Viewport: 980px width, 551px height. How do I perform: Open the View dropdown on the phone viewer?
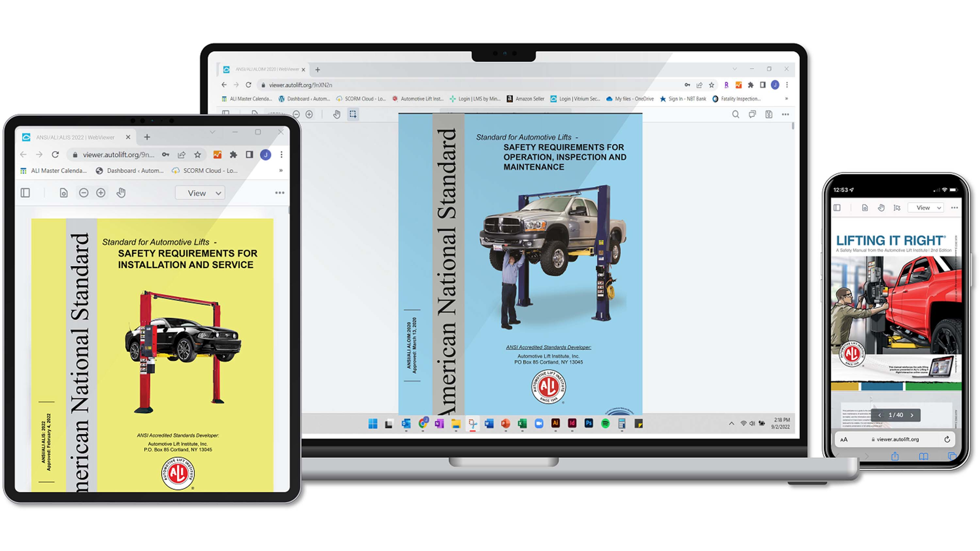click(925, 208)
